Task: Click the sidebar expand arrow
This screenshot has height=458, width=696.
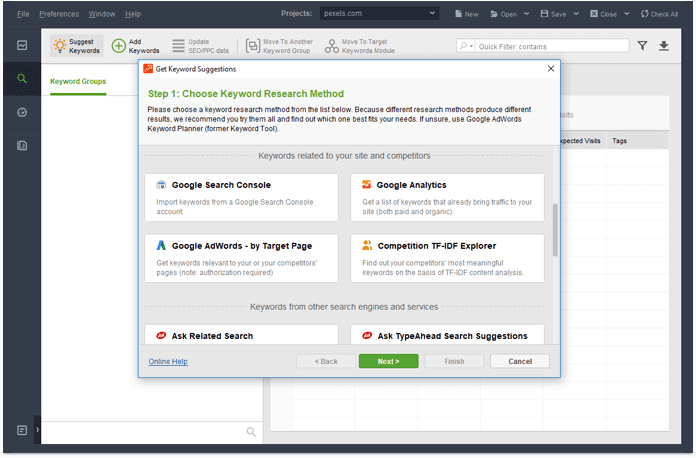Action: [x=37, y=430]
